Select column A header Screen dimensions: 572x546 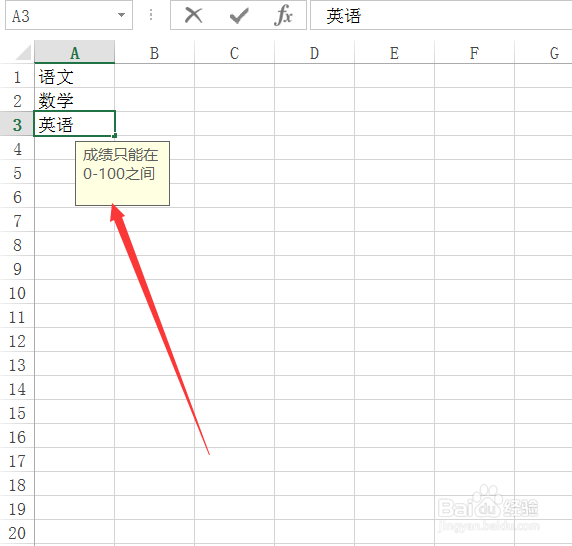[x=74, y=52]
